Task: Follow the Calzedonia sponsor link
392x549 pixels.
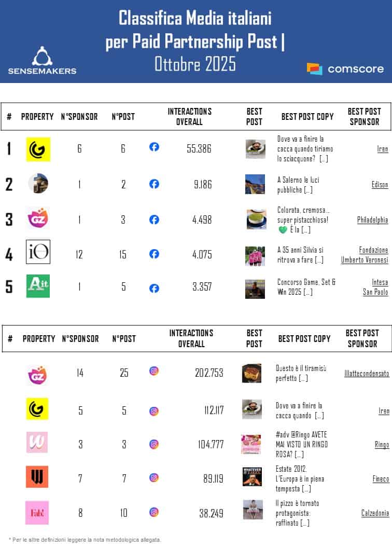Action: 375,513
